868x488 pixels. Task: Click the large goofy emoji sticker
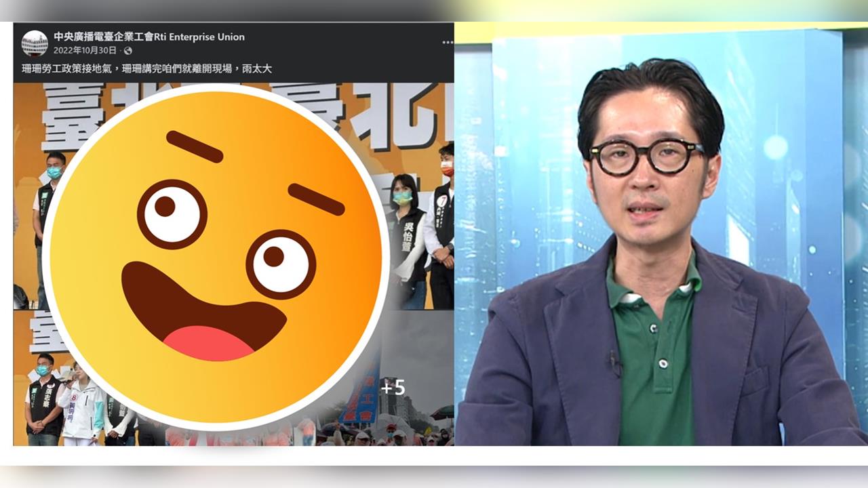216,258
